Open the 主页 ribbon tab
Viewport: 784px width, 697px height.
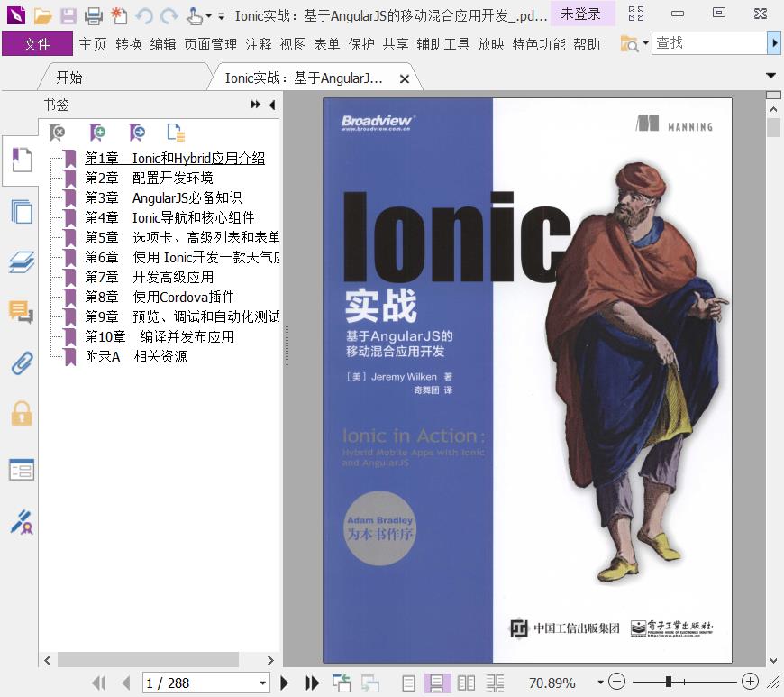93,44
